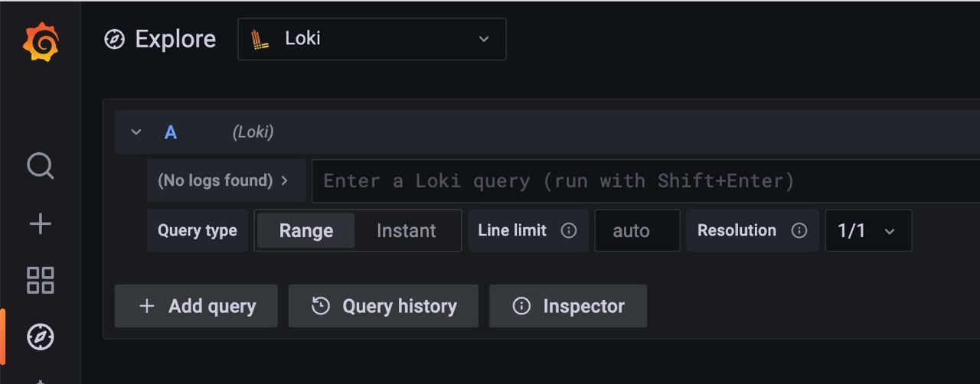The image size is (980, 384).
Task: Click the Line limit auto field
Action: pyautogui.click(x=637, y=230)
